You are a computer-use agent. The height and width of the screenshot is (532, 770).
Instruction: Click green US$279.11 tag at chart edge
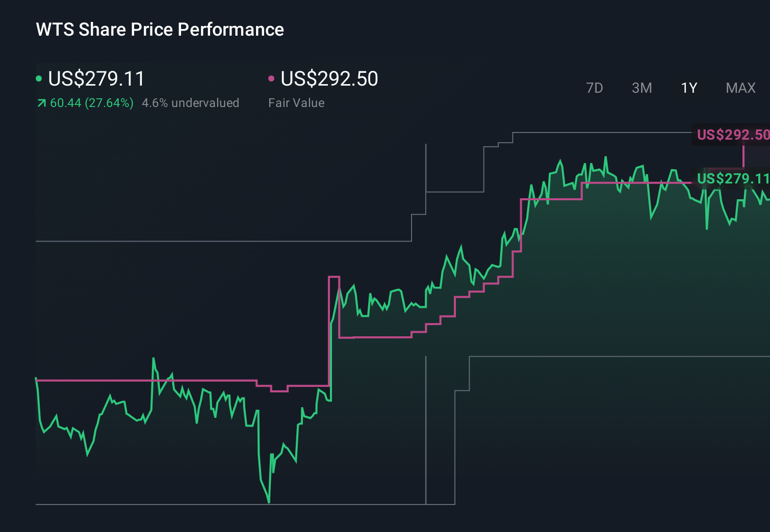coord(732,178)
